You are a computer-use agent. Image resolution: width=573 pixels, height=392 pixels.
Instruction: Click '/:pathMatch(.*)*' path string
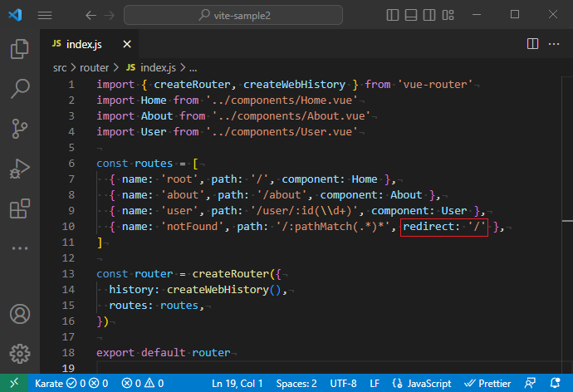[333, 227]
